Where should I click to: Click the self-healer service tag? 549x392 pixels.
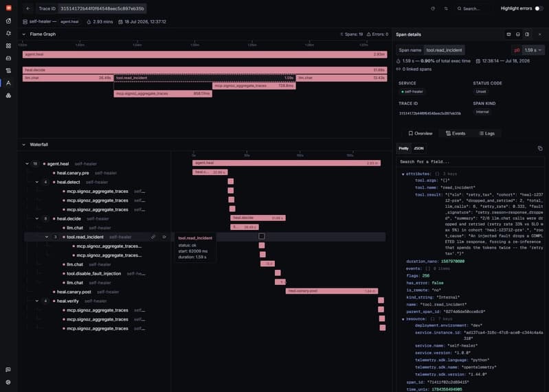tap(412, 91)
